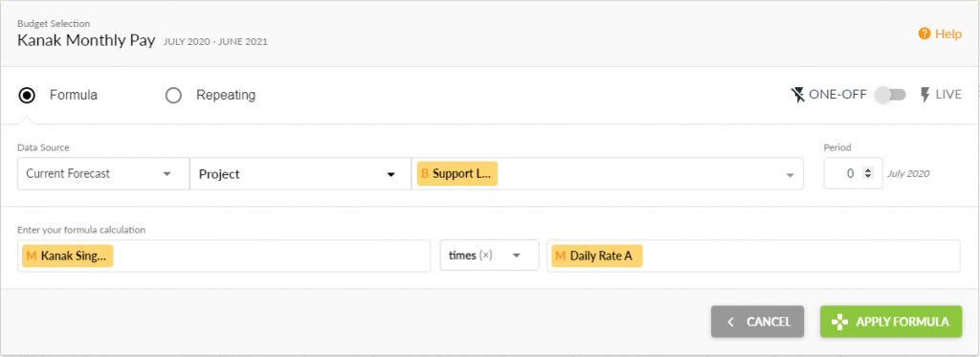980x357 pixels.
Task: Expand the Support L... budget selector arrow
Action: point(790,175)
